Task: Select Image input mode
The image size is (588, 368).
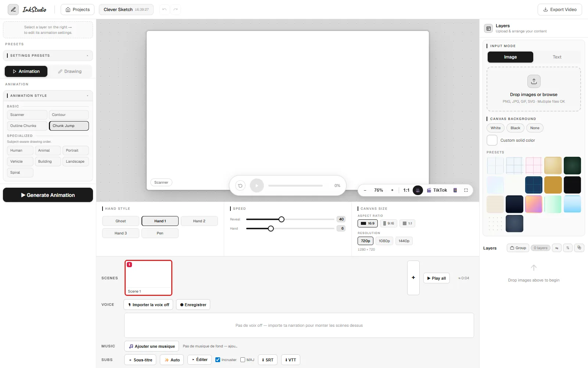Action: coord(510,57)
